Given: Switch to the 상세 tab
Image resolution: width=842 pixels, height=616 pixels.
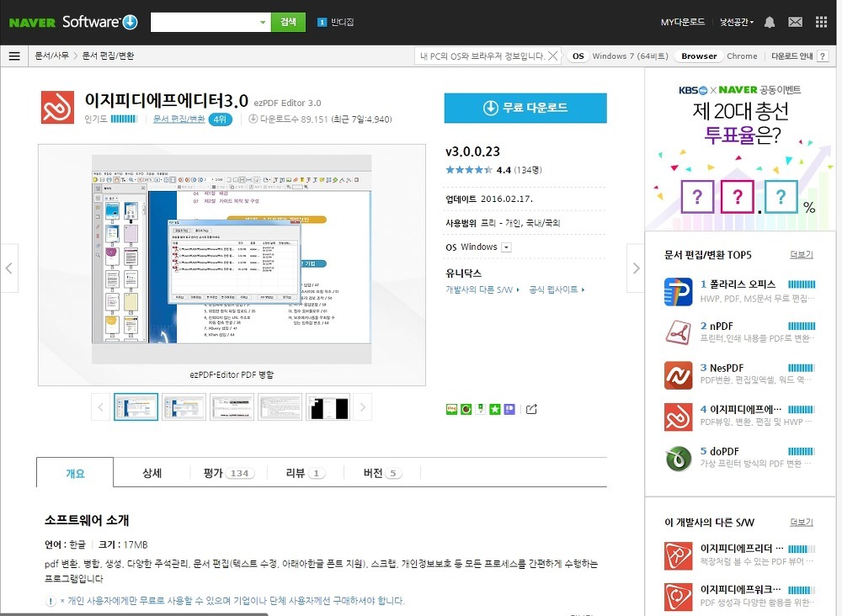Looking at the screenshot, I should click(152, 473).
